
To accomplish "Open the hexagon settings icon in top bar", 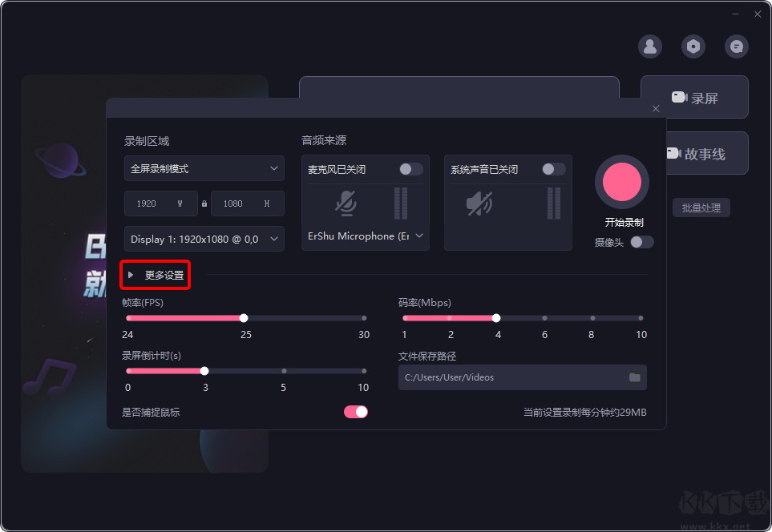I will 693,46.
